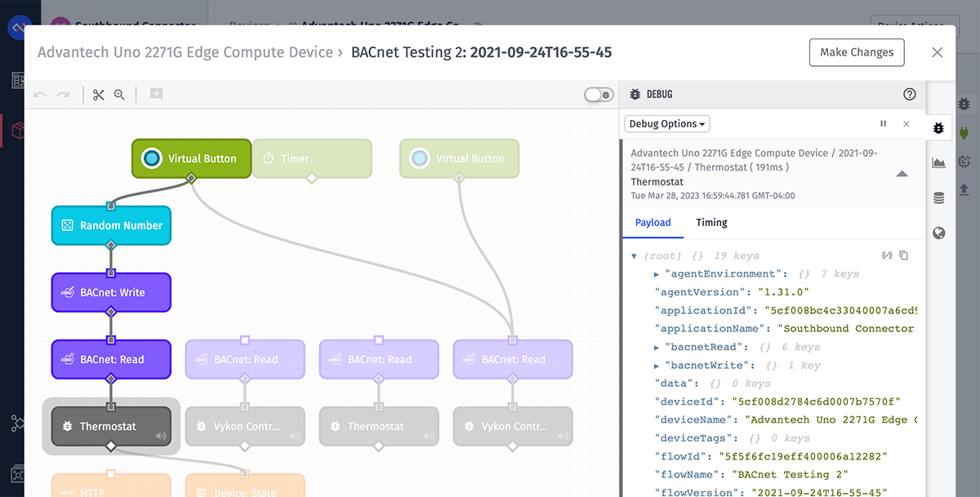Switch to the Timing tab

point(711,222)
